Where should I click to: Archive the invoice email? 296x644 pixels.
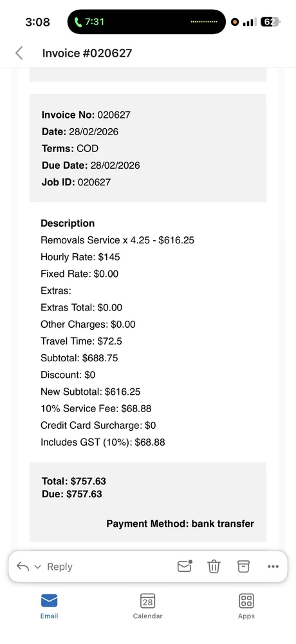tap(243, 566)
